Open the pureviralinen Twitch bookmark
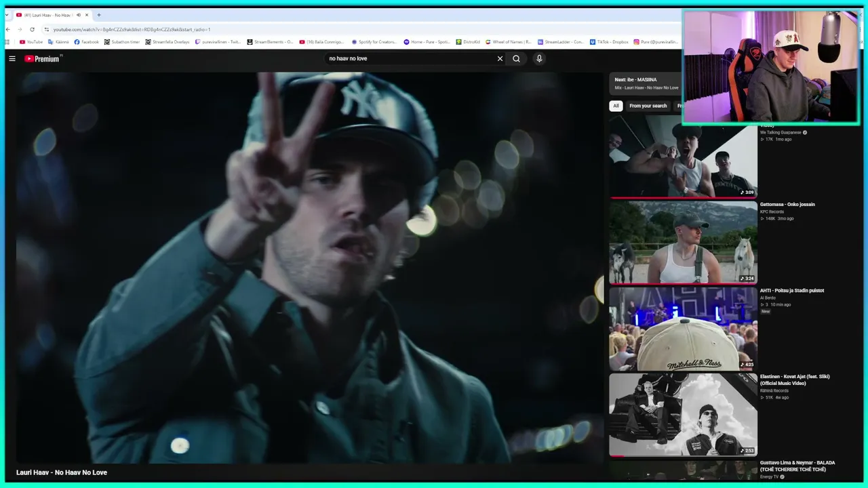The image size is (868, 488). [218, 42]
